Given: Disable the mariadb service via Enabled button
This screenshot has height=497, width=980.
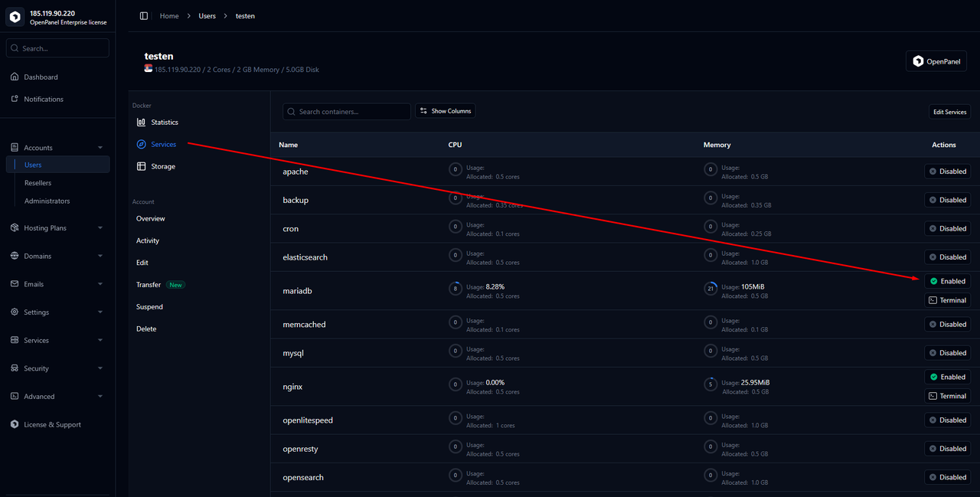Looking at the screenshot, I should coord(947,281).
